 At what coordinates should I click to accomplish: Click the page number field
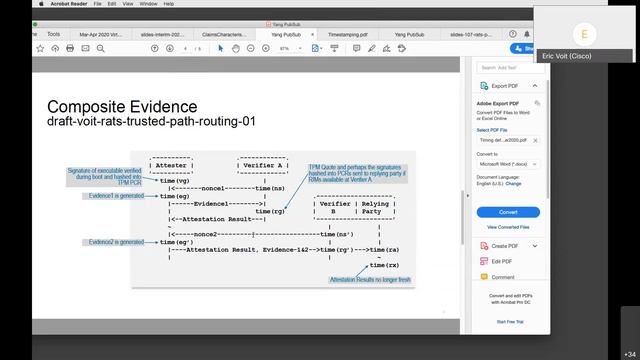(186, 49)
